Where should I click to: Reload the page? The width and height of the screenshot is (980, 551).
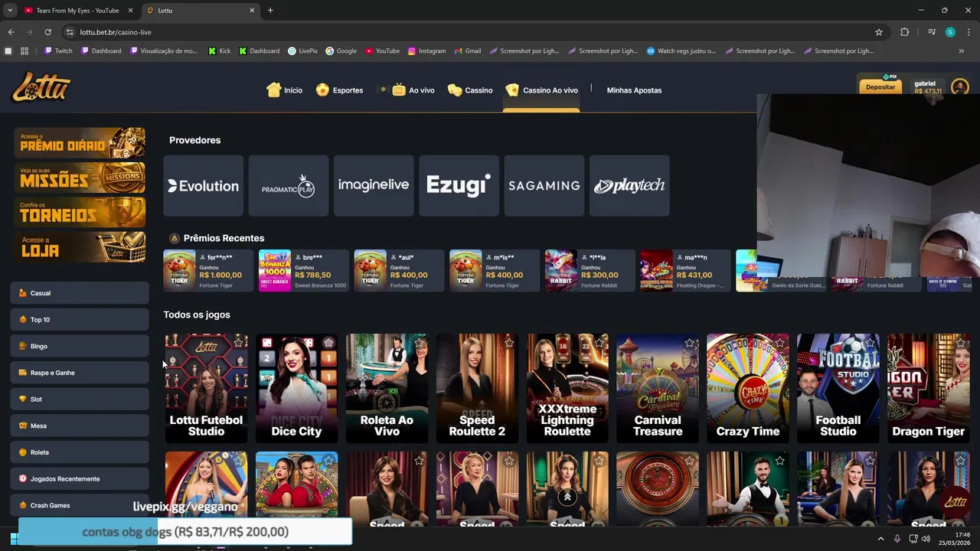[47, 32]
